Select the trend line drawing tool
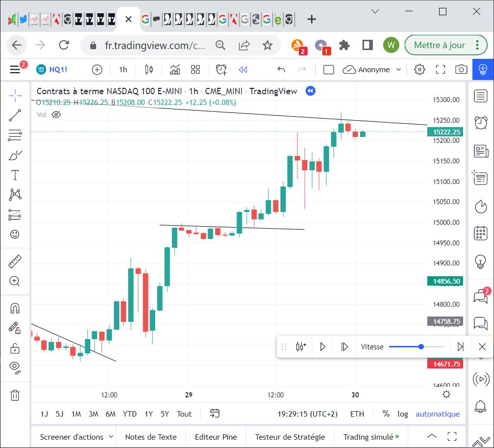Image resolution: width=494 pixels, height=448 pixels. coord(15,115)
